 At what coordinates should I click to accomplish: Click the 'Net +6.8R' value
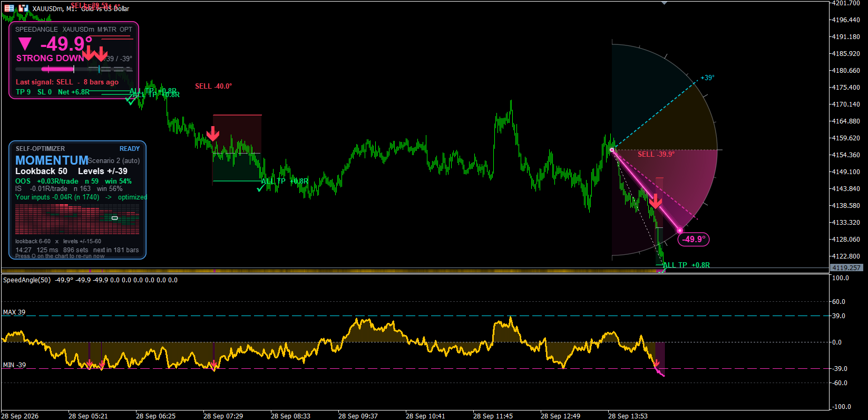74,92
